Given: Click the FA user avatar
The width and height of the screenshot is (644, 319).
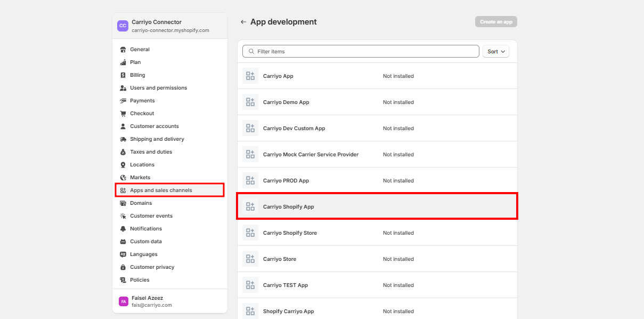Looking at the screenshot, I should tap(124, 301).
